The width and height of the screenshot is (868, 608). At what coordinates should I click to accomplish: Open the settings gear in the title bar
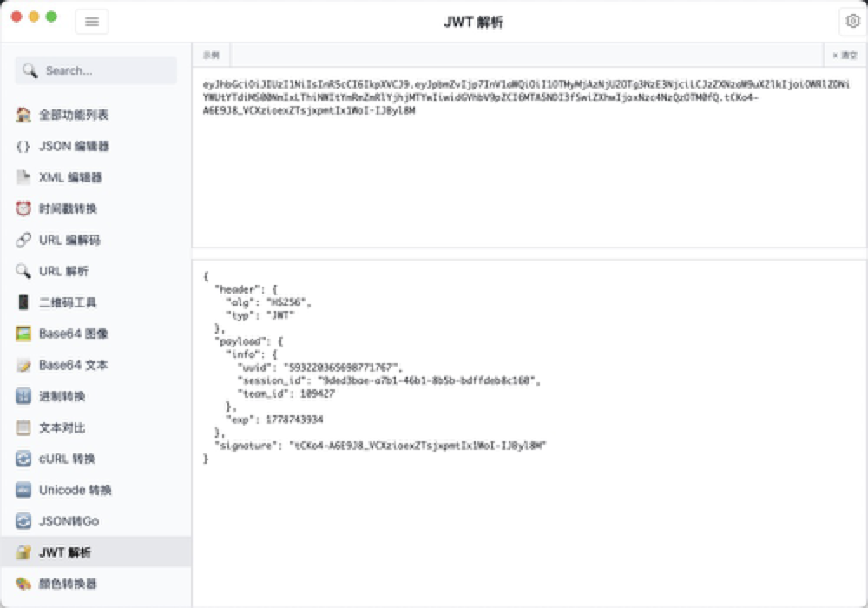click(x=852, y=21)
